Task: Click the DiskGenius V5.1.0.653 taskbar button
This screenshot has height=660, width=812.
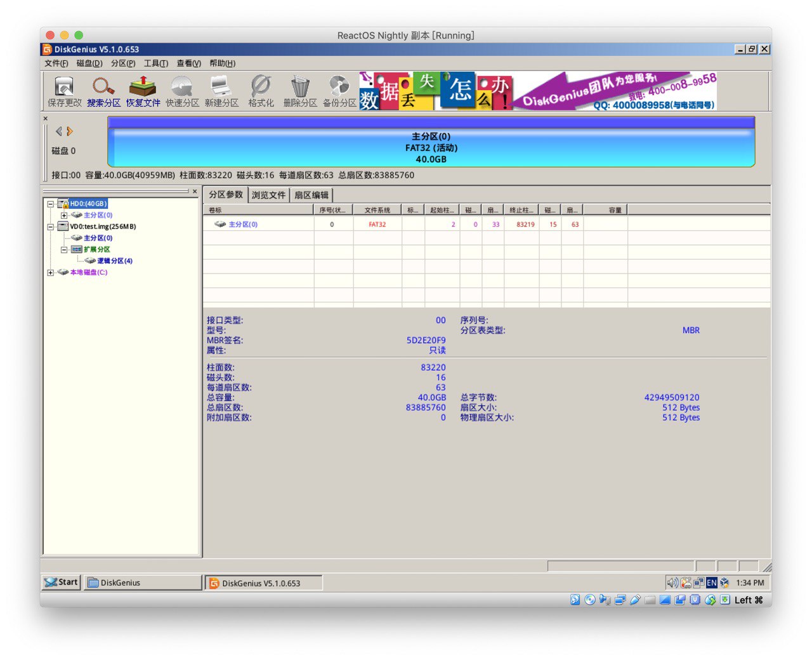Action: 264,583
